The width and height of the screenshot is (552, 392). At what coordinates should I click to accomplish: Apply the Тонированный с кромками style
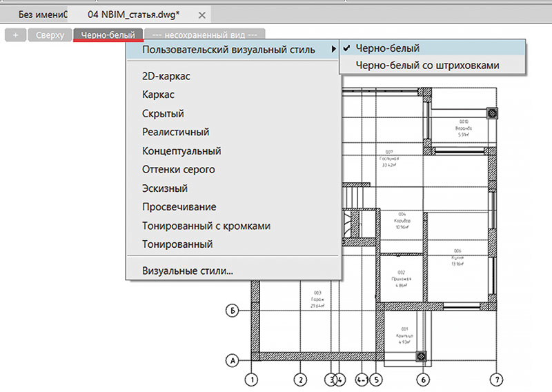[206, 226]
